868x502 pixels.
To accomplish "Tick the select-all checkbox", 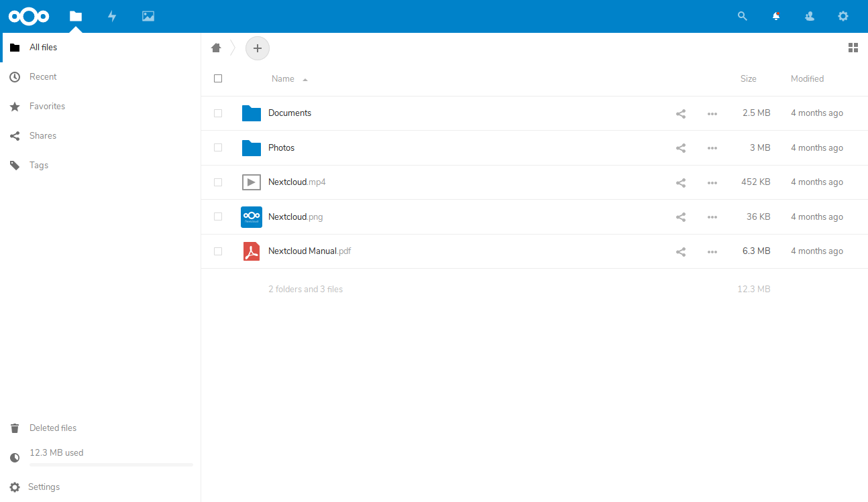I will (218, 78).
